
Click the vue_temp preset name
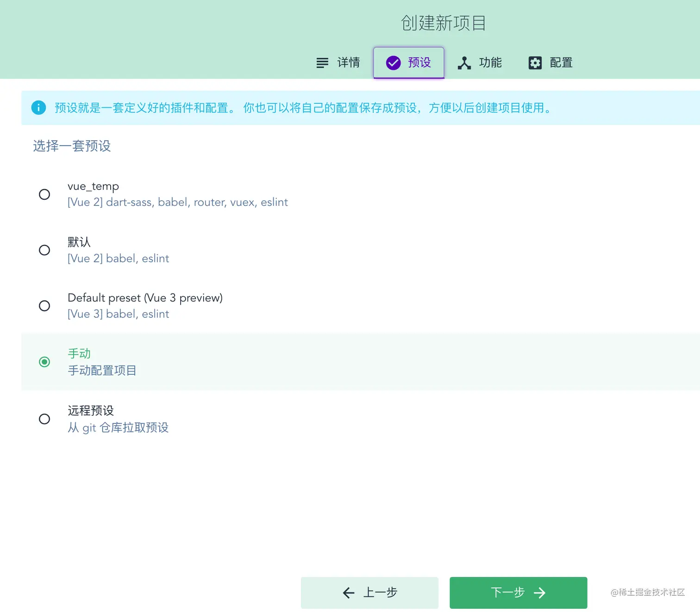tap(93, 186)
